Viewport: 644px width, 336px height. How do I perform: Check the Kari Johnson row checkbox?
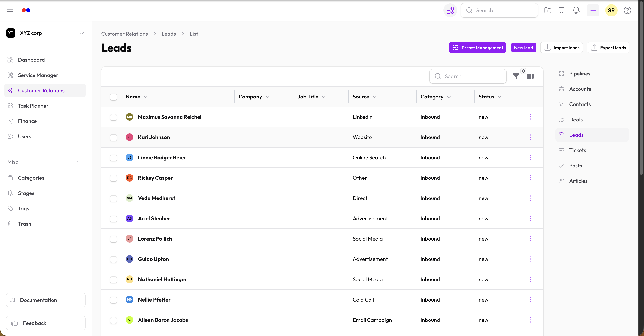(x=113, y=137)
